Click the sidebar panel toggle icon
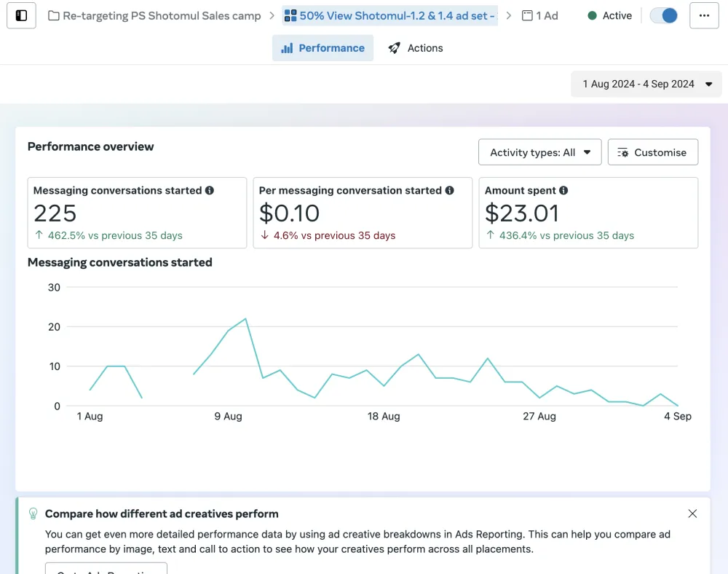Viewport: 728px width, 574px height. pyautogui.click(x=21, y=15)
